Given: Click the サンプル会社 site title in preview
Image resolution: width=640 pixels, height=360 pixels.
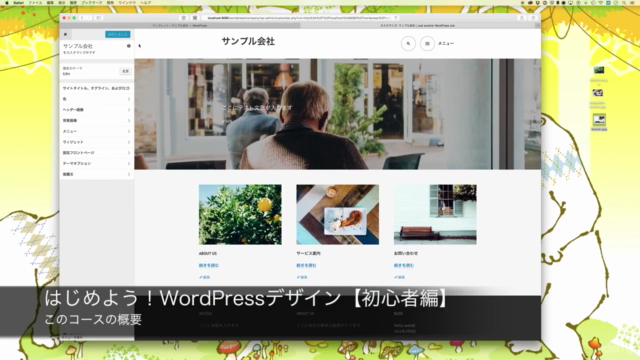Looking at the screenshot, I should (248, 41).
